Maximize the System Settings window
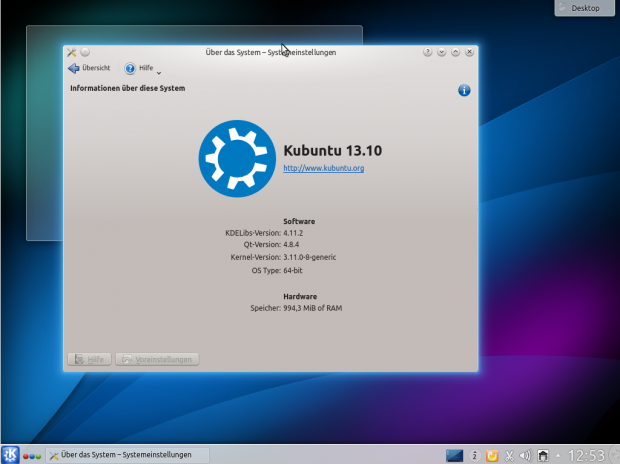 click(456, 52)
